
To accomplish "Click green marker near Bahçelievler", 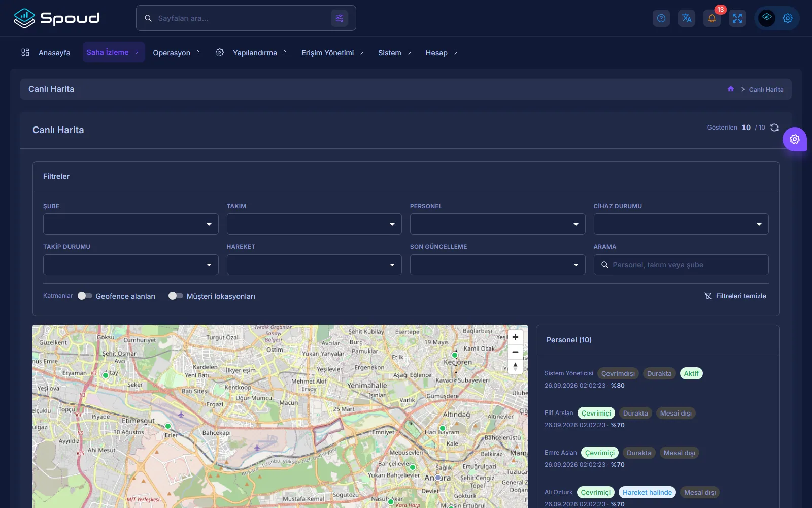I will [413, 467].
